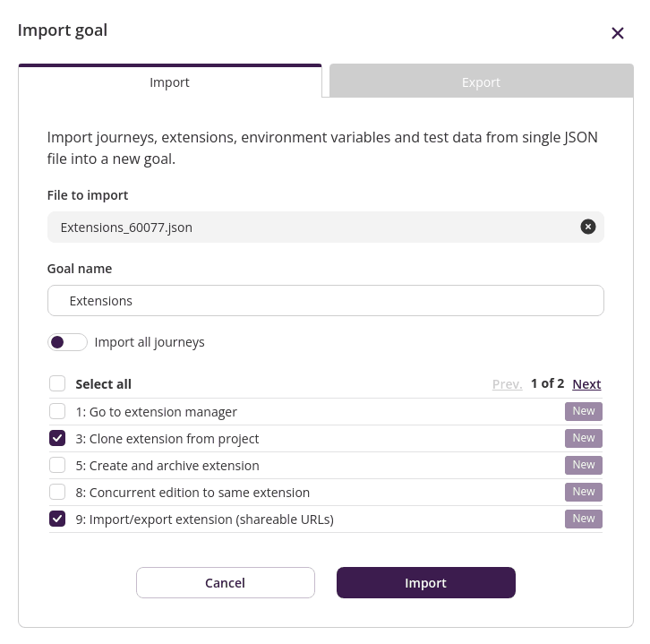
Task: Click New badge on Go to extension manager
Action: [583, 411]
